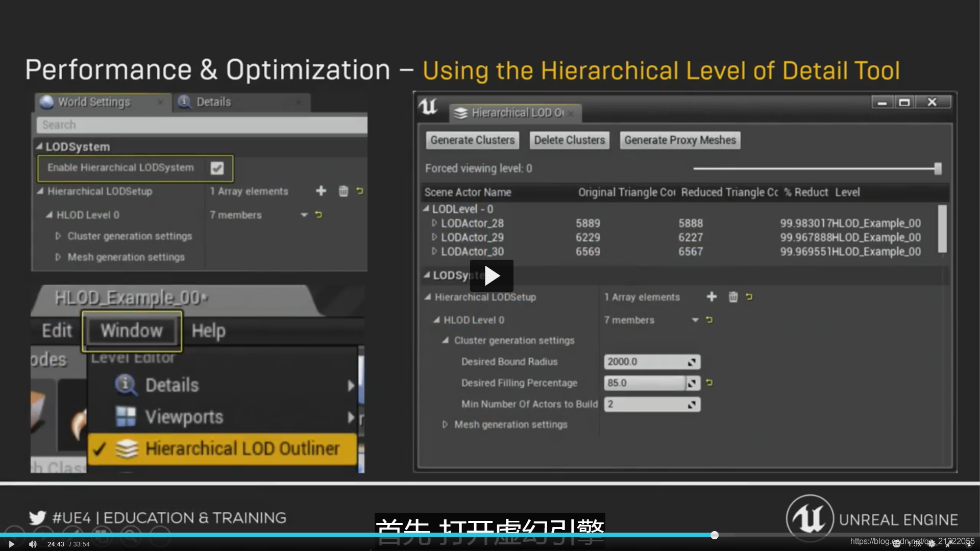The height and width of the screenshot is (551, 980).
Task: Click the Desired Bound Radius input field
Action: click(x=646, y=362)
